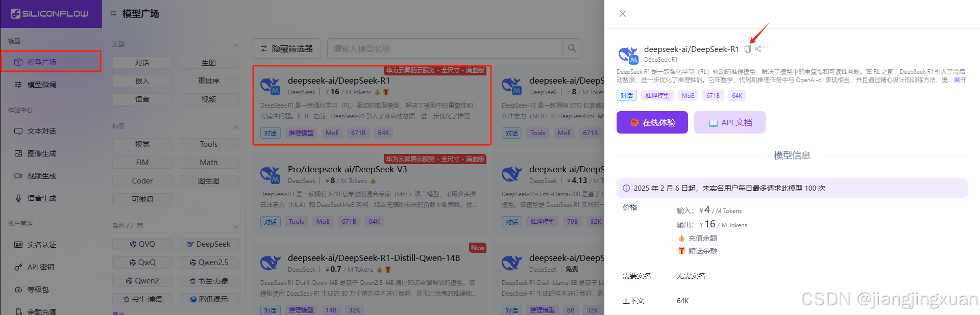The image size is (980, 315).
Task: Click the whale logo on Distill-Qwen-14B card
Action: 270,263
